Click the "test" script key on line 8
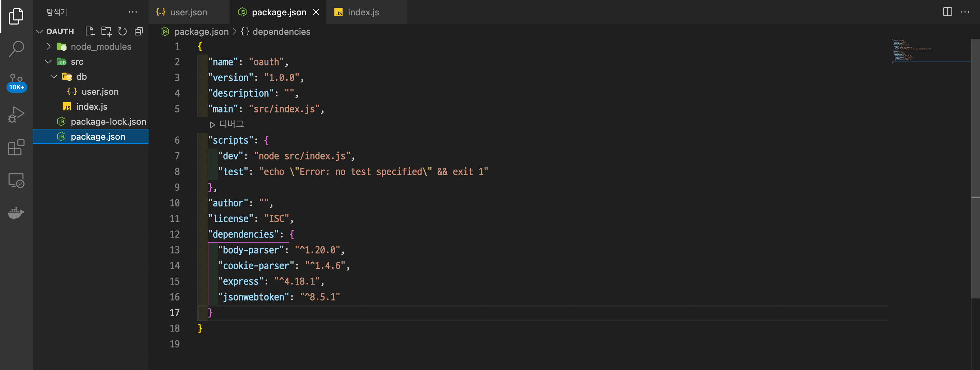Image resolution: width=980 pixels, height=370 pixels. [x=233, y=171]
